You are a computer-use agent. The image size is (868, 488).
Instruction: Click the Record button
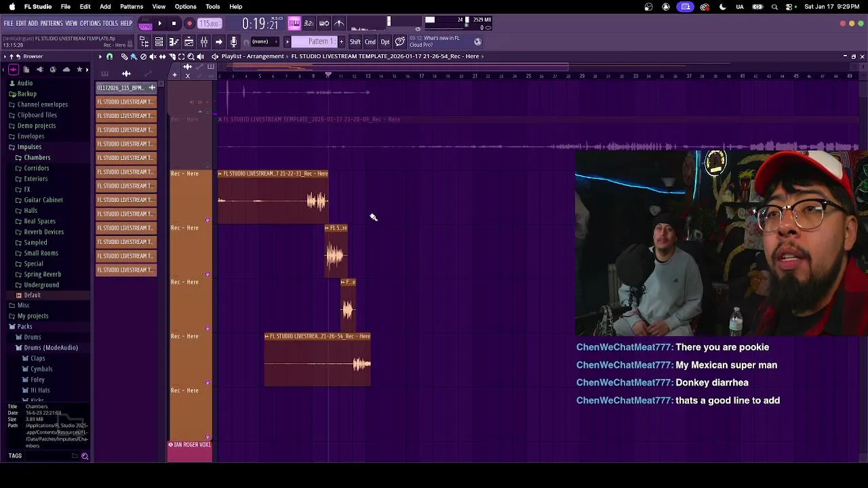tap(190, 23)
